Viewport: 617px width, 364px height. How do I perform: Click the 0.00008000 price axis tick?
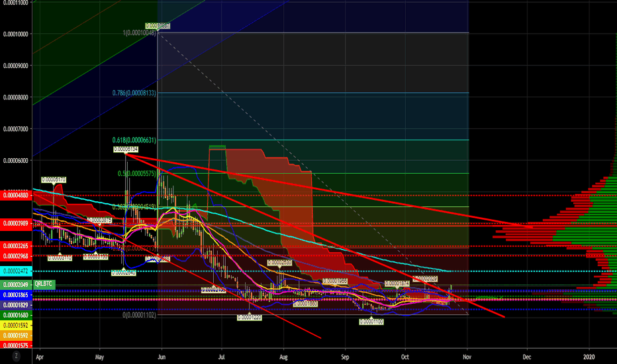(x=16, y=97)
